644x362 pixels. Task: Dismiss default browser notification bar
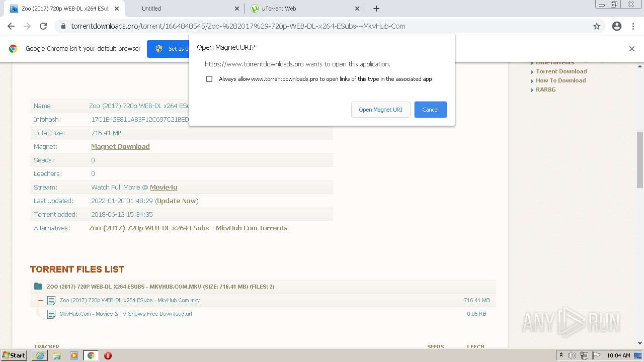632,49
